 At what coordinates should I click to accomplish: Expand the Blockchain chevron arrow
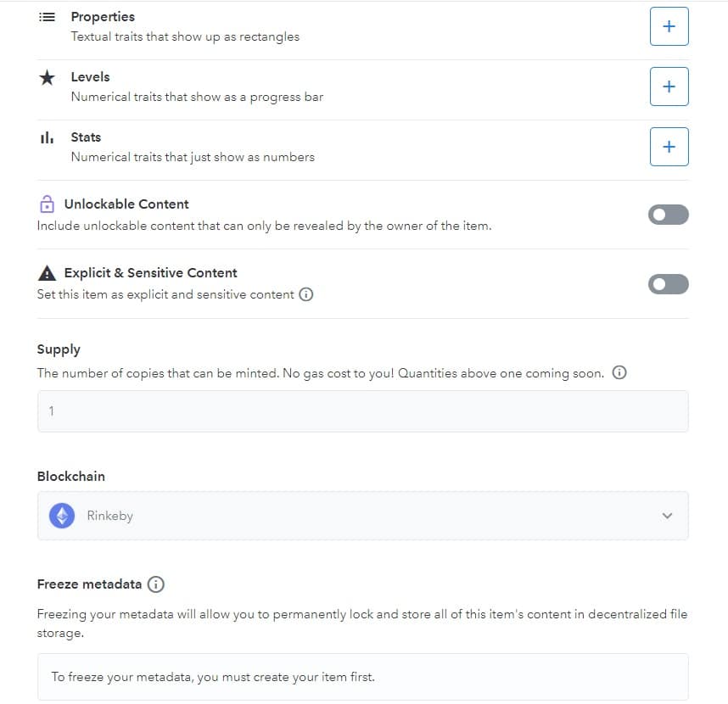tap(667, 516)
